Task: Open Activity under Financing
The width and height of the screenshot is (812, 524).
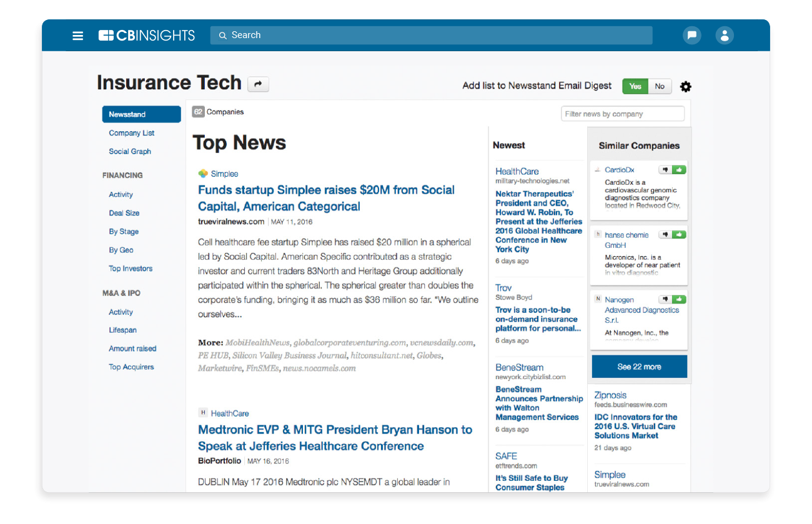Action: (121, 195)
